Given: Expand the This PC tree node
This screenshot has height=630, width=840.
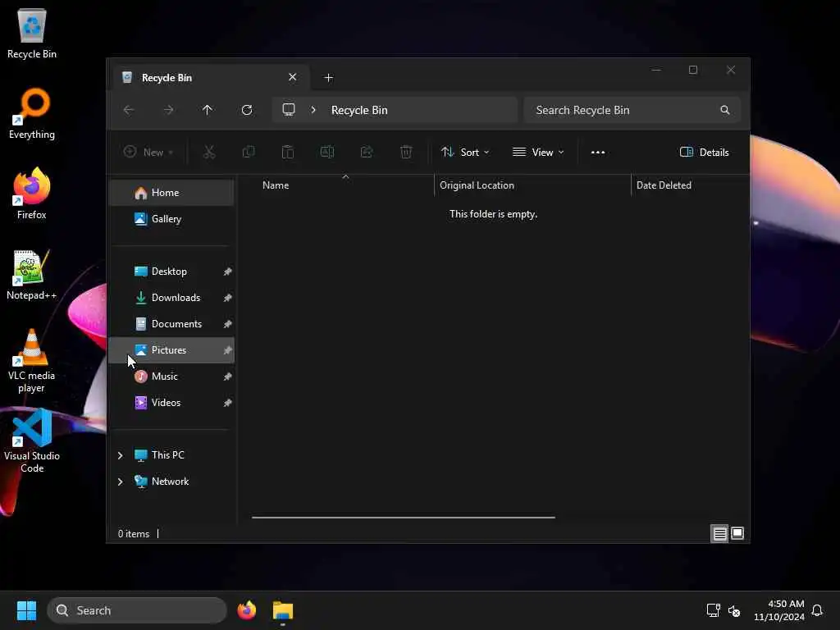Looking at the screenshot, I should point(120,455).
